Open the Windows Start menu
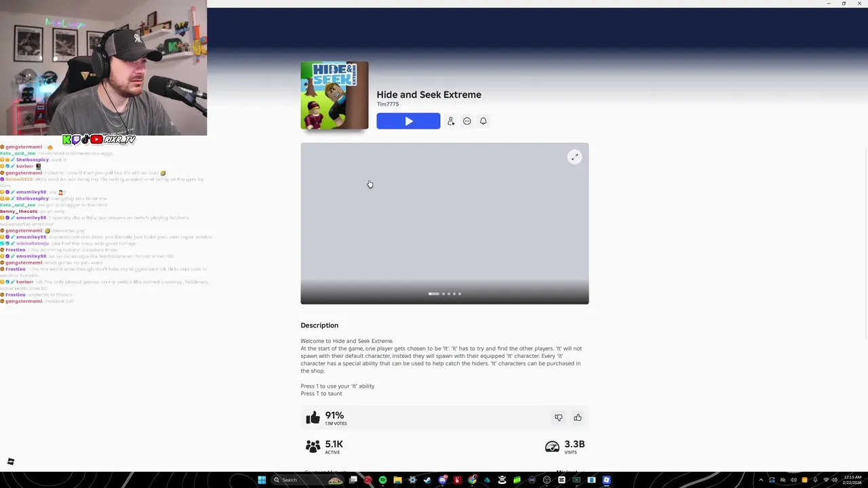The image size is (868, 488). tap(262, 480)
